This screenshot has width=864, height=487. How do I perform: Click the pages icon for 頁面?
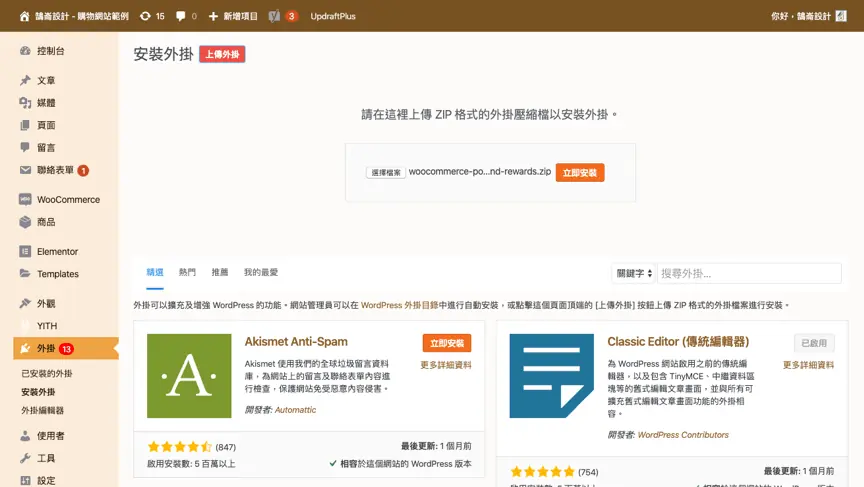(25, 125)
